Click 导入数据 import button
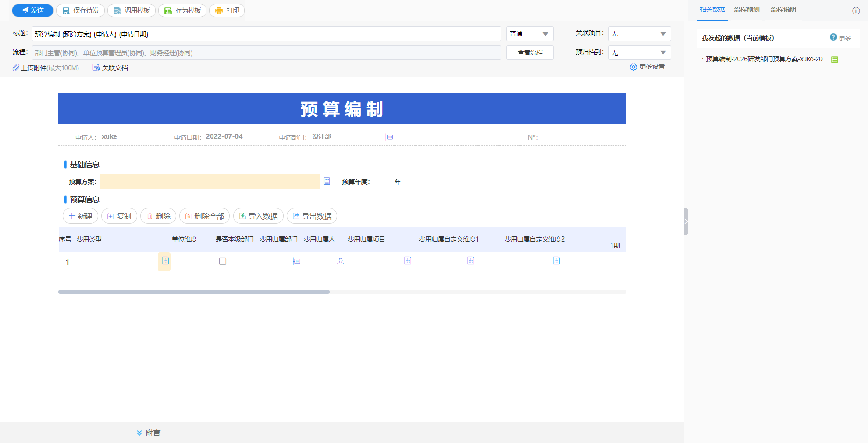 [x=258, y=216]
